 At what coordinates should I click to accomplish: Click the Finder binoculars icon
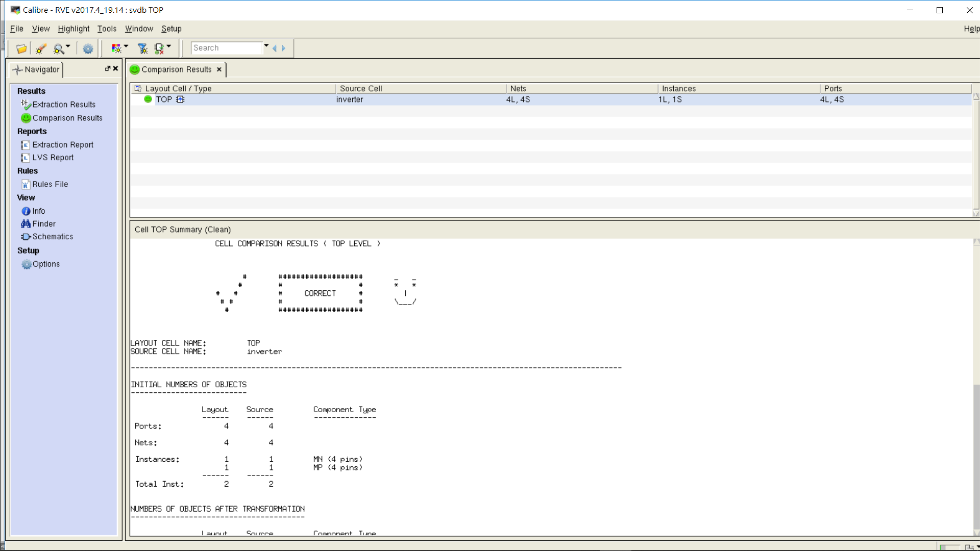coord(26,224)
